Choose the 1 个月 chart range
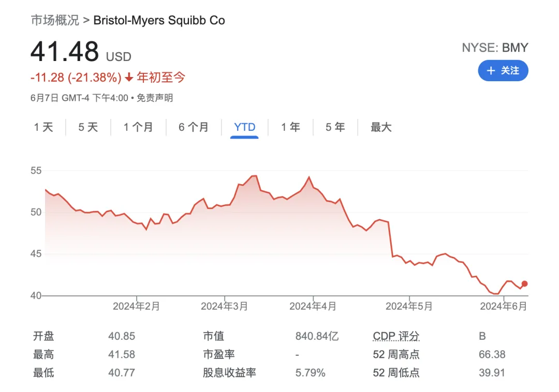 pyautogui.click(x=138, y=127)
